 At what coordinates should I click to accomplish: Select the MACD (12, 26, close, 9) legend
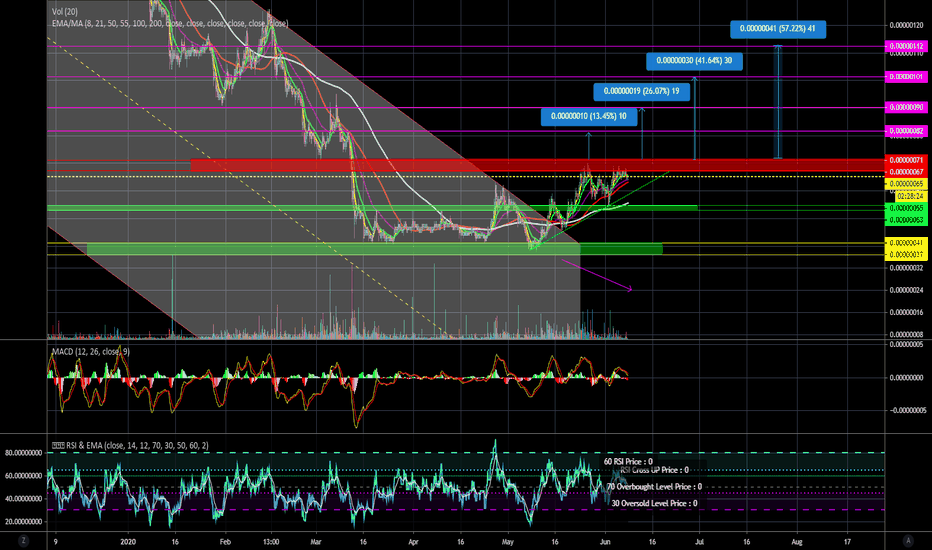coord(90,351)
